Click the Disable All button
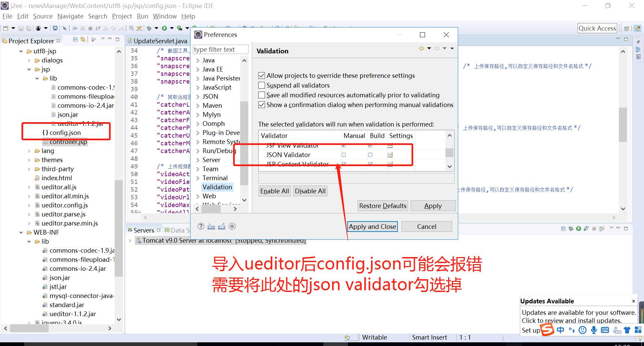The width and height of the screenshot is (644, 346). (310, 191)
